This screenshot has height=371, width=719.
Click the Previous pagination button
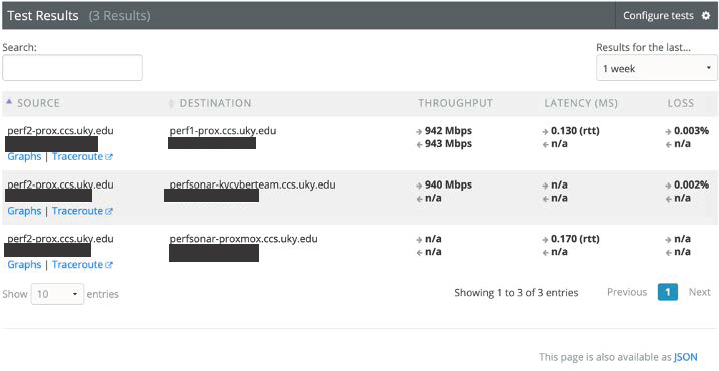coord(627,292)
